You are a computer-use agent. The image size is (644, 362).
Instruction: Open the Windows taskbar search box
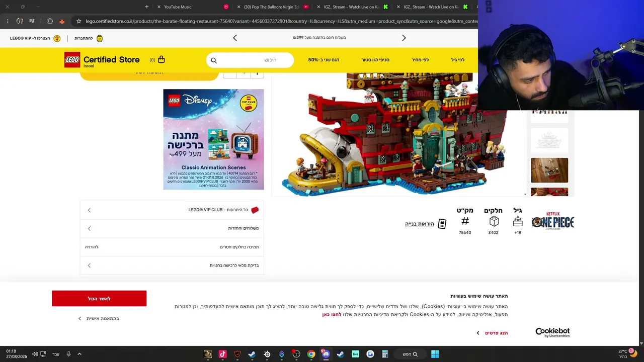(410, 354)
